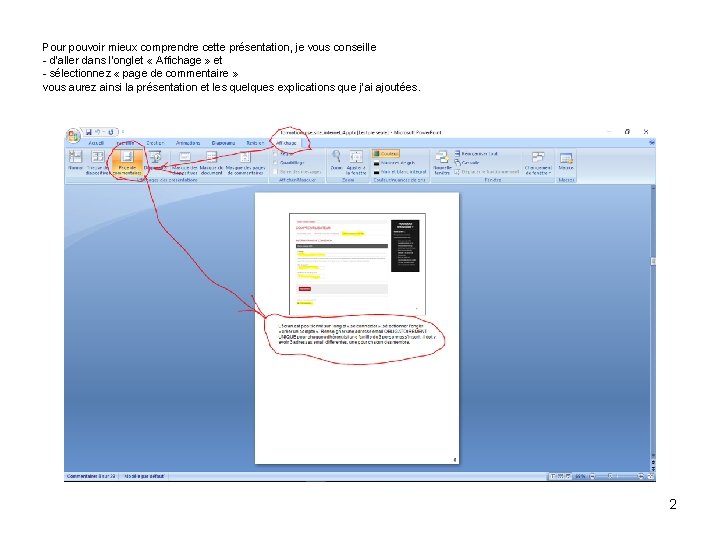Open the Quick Access toolbar customize arrow

tap(123, 132)
